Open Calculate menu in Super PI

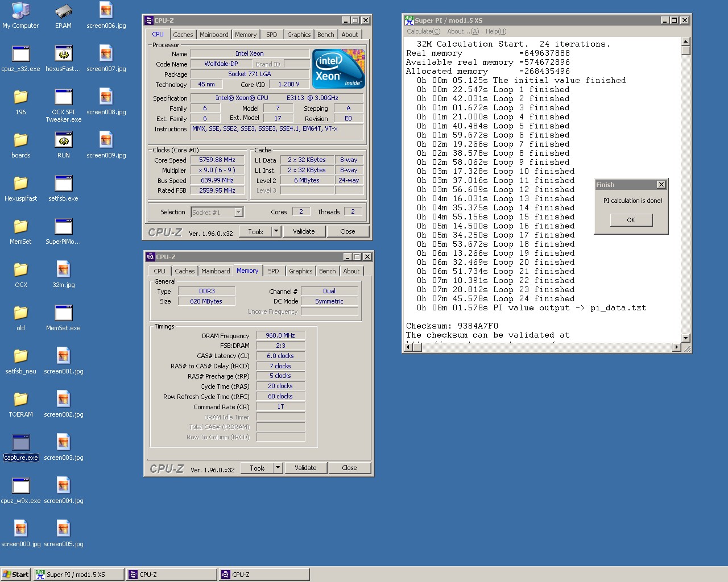click(423, 31)
